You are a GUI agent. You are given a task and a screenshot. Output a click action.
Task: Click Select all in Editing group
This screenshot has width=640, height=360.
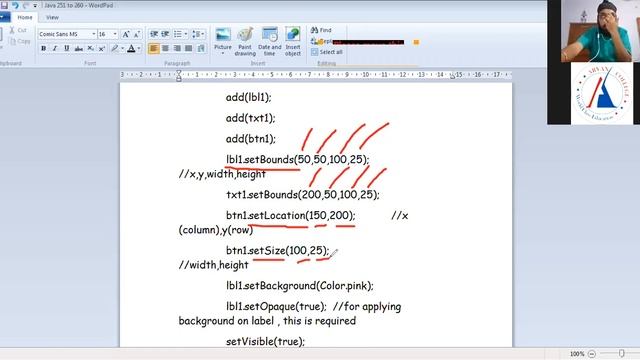(327, 52)
